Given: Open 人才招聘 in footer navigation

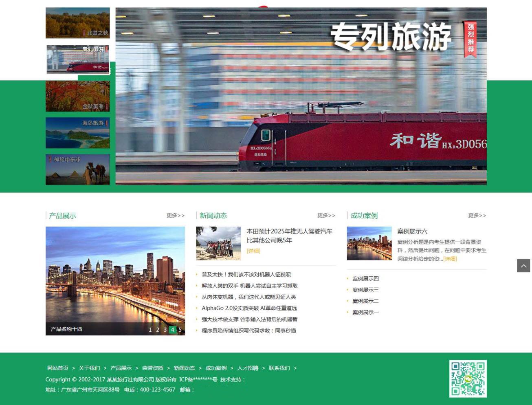Looking at the screenshot, I should point(248,368).
